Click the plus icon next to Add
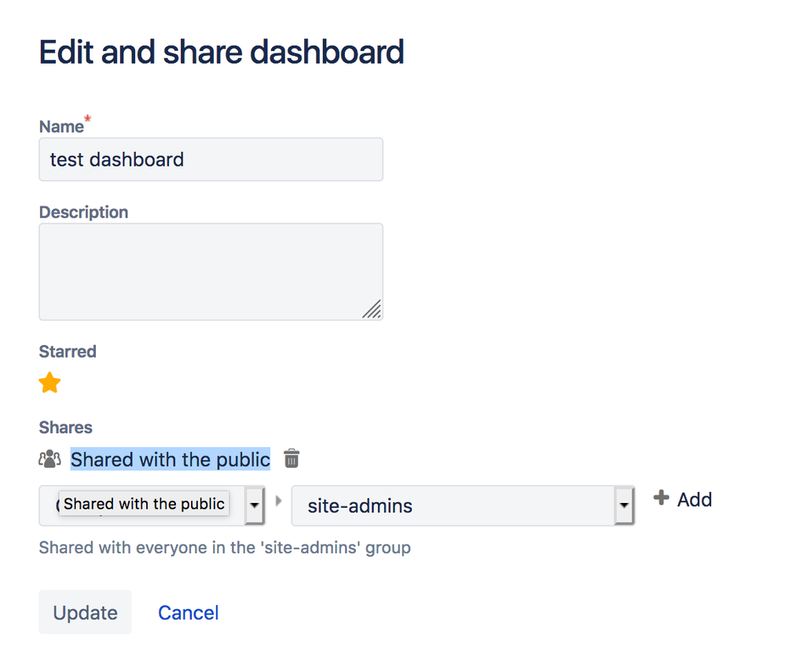This screenshot has height=672, width=785. (x=662, y=498)
